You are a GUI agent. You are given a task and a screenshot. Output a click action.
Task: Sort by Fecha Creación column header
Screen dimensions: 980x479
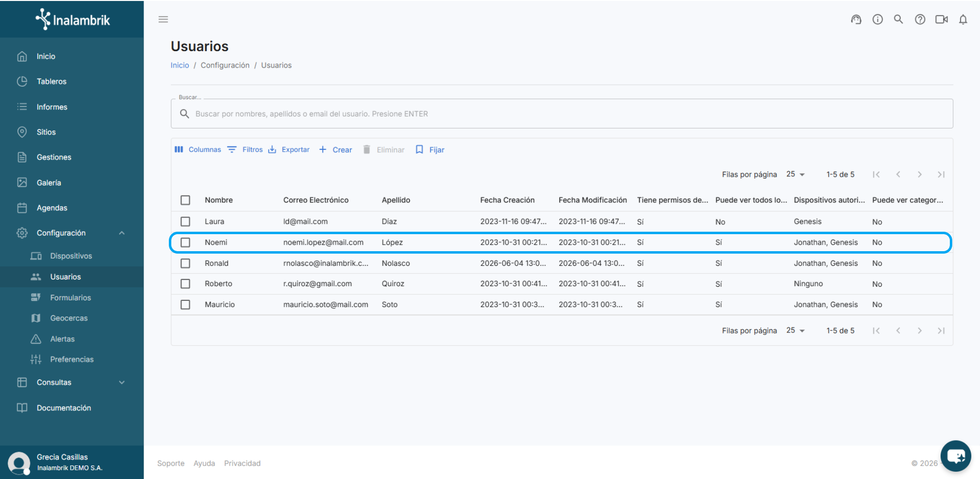click(x=507, y=200)
